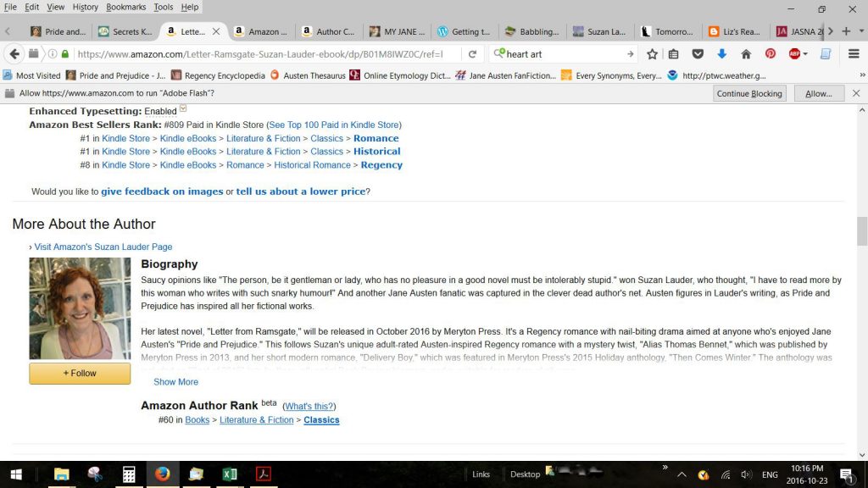868x488 pixels.
Task: Show hidden tray icons chevron
Action: (x=682, y=474)
